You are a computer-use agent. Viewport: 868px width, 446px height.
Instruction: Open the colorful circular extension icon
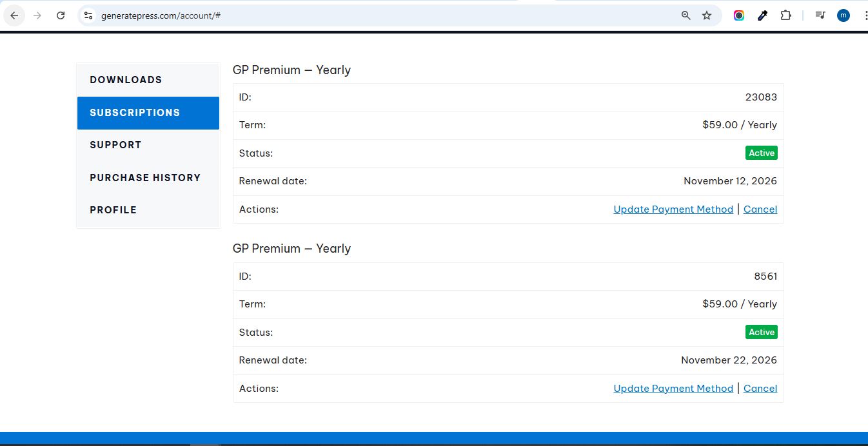739,15
